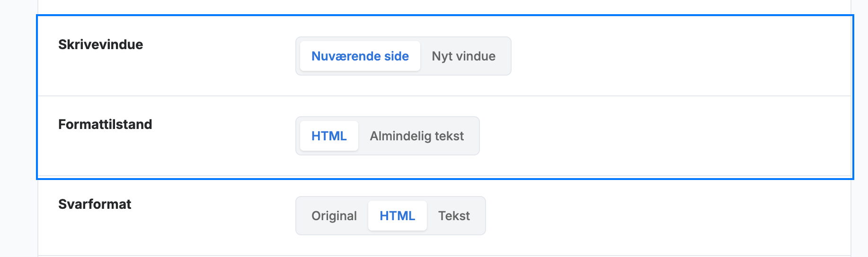
Task: Reply in plain Tekst format
Action: point(454,216)
